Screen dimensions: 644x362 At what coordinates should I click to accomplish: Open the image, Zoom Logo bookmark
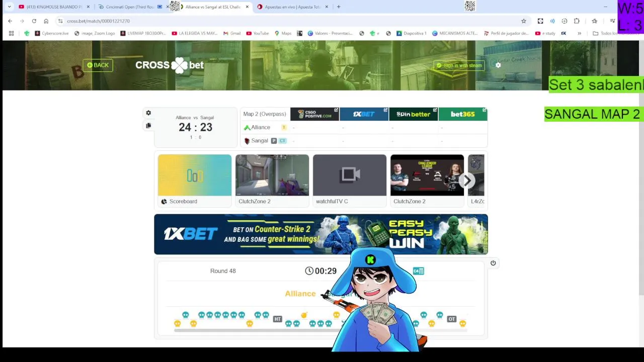tap(95, 34)
